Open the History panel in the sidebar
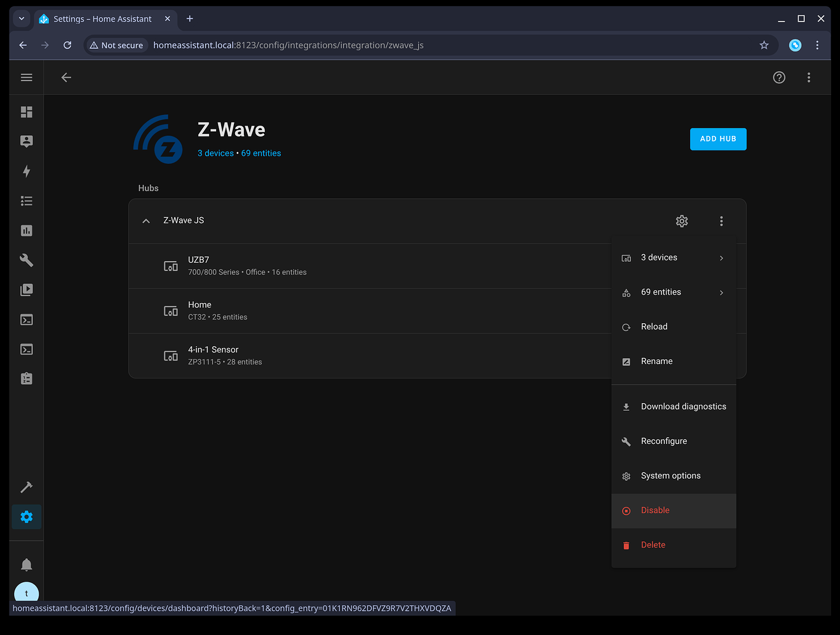The width and height of the screenshot is (840, 635). [x=26, y=231]
